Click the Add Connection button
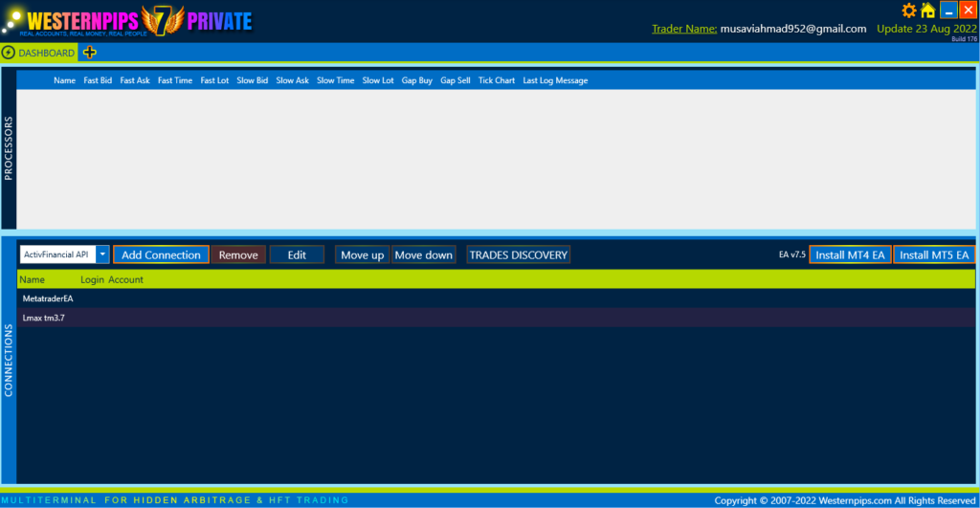 (x=161, y=254)
